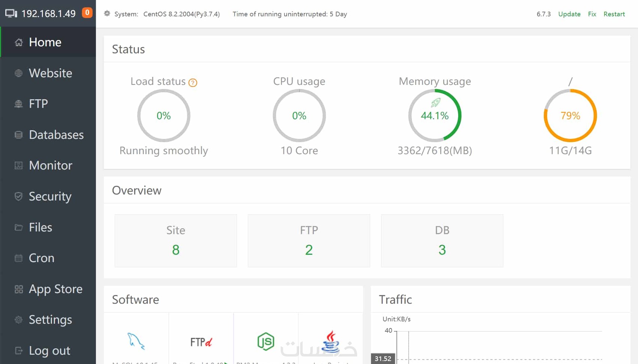The image size is (638, 364).
Task: Click the Restart link
Action: 614,14
